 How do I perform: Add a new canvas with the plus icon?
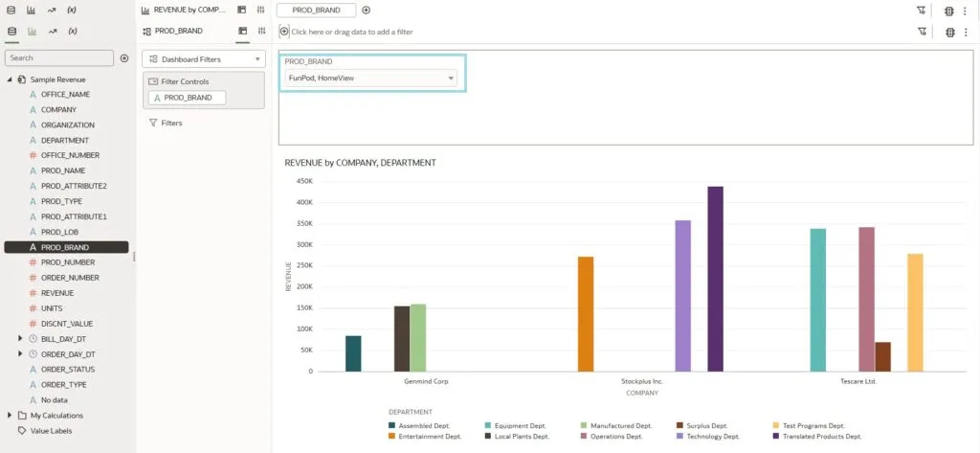pyautogui.click(x=367, y=10)
